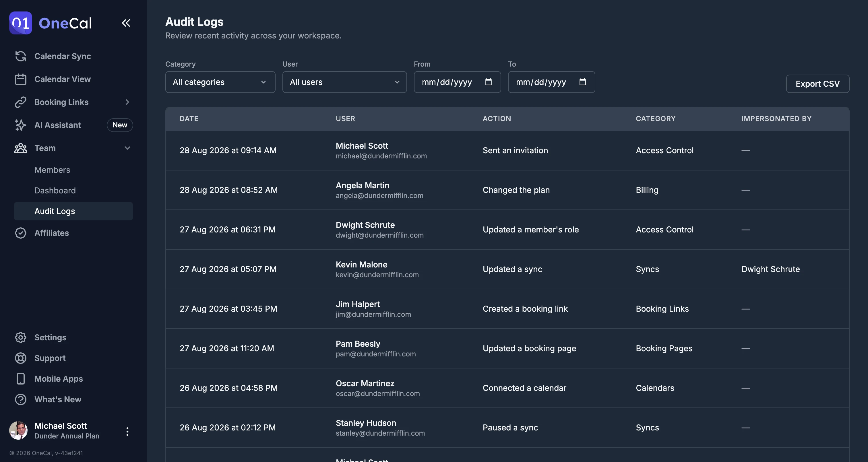Open the Team Dashboard
This screenshot has height=462, width=868.
point(55,190)
